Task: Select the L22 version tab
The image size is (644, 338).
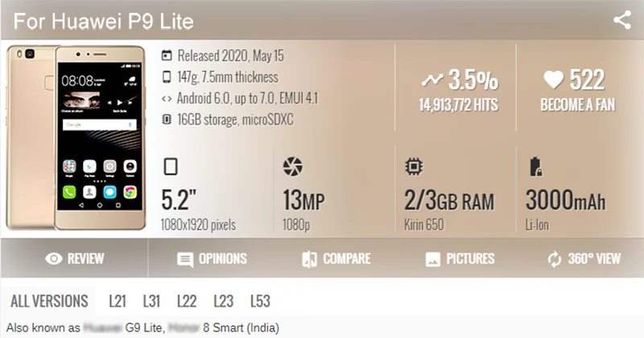Action: point(188,302)
